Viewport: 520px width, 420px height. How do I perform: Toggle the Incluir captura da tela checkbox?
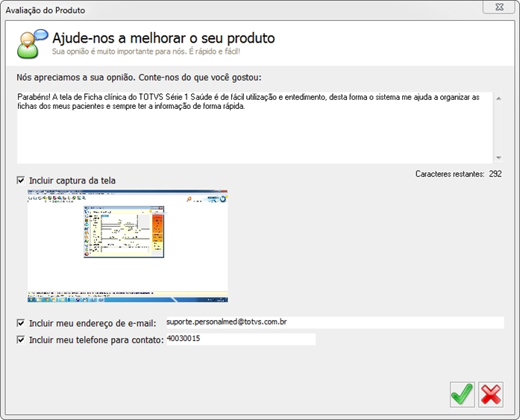coord(21,181)
